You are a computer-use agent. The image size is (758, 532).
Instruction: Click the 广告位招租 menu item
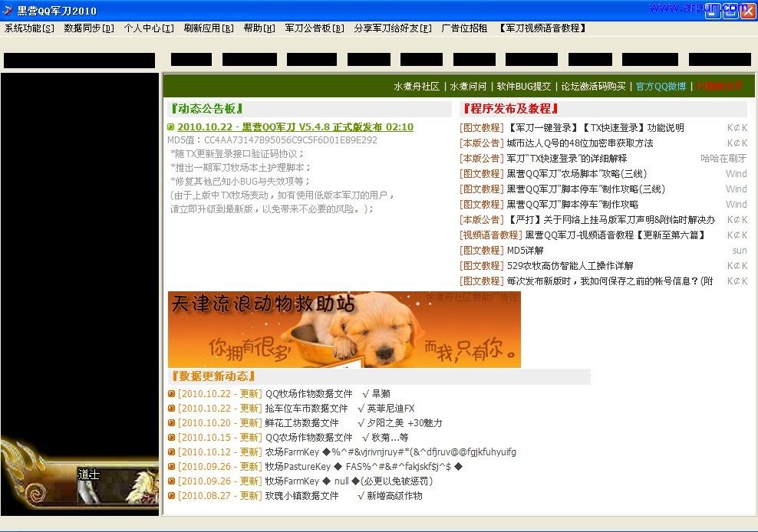click(x=464, y=28)
